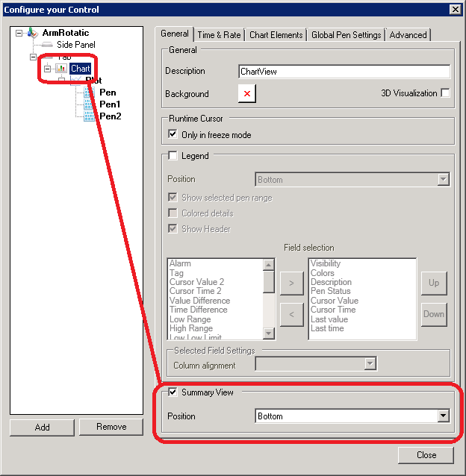Click the Plot line-graph icon

[x=75, y=81]
